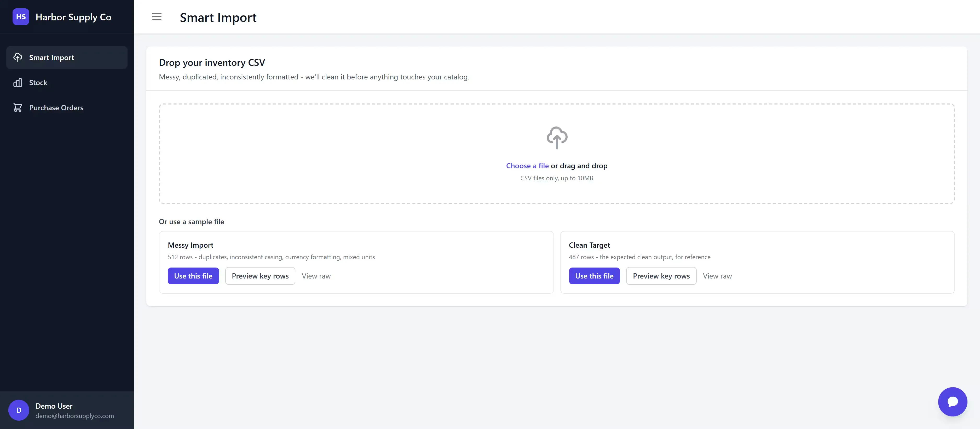This screenshot has width=980, height=429.
Task: Click 'Drop your inventory CSV' heading
Action: [212, 62]
